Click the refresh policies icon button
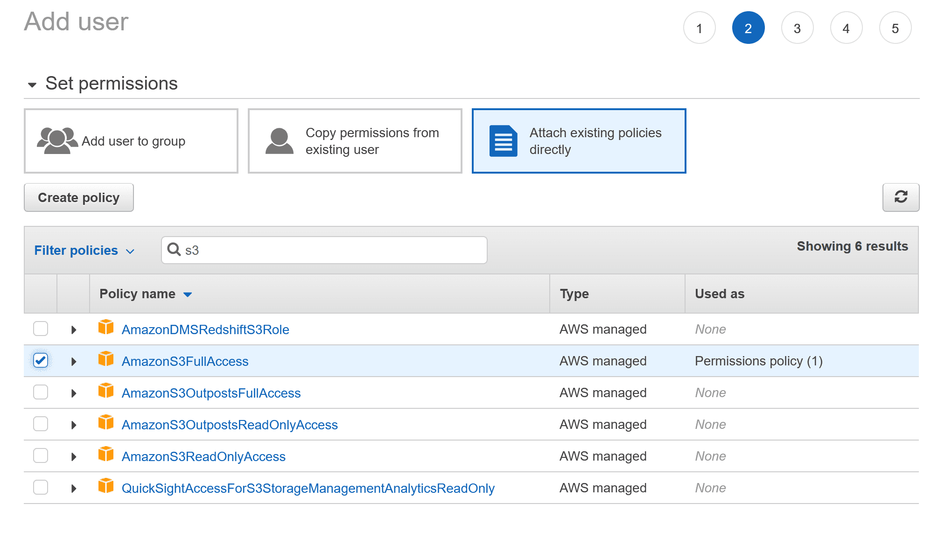Viewport: 945px width, 560px height. (x=901, y=197)
